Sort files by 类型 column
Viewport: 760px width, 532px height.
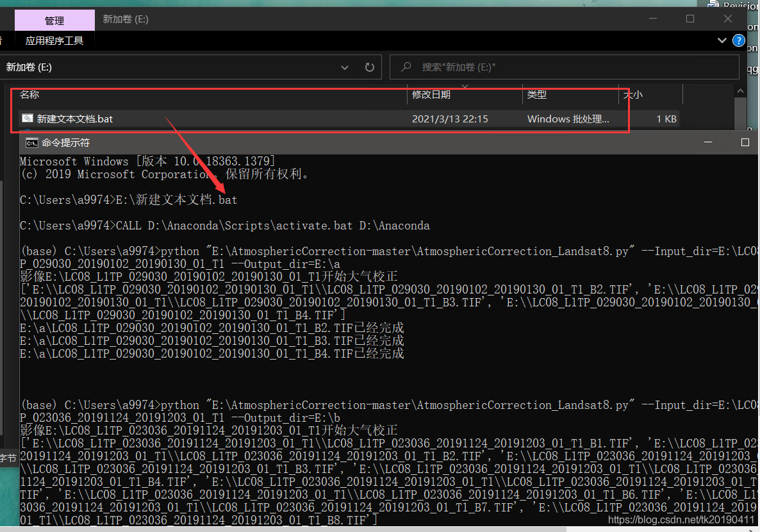536,95
